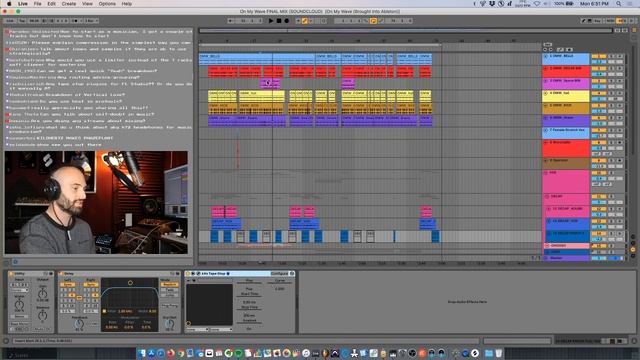Select Fade delay mode
The image size is (640, 360).
(169, 289)
